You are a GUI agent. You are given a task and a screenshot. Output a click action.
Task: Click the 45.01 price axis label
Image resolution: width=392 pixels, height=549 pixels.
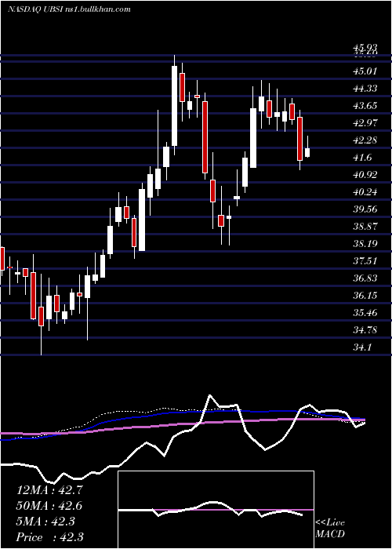coord(365,71)
